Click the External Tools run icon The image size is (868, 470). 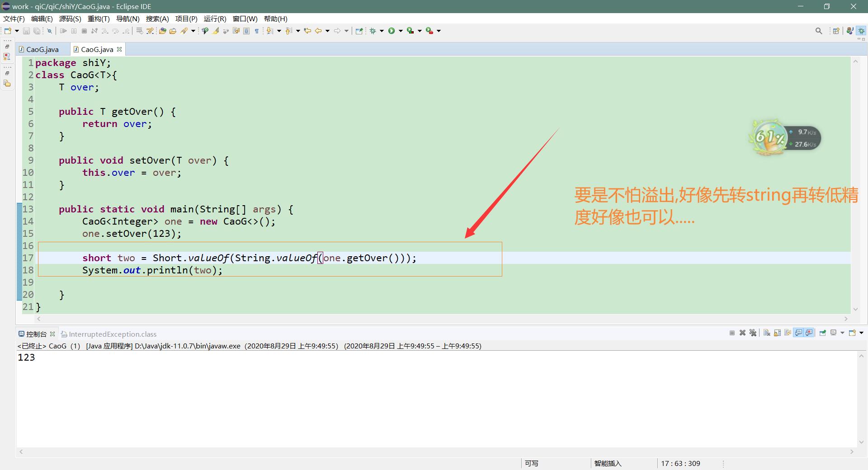tap(429, 31)
